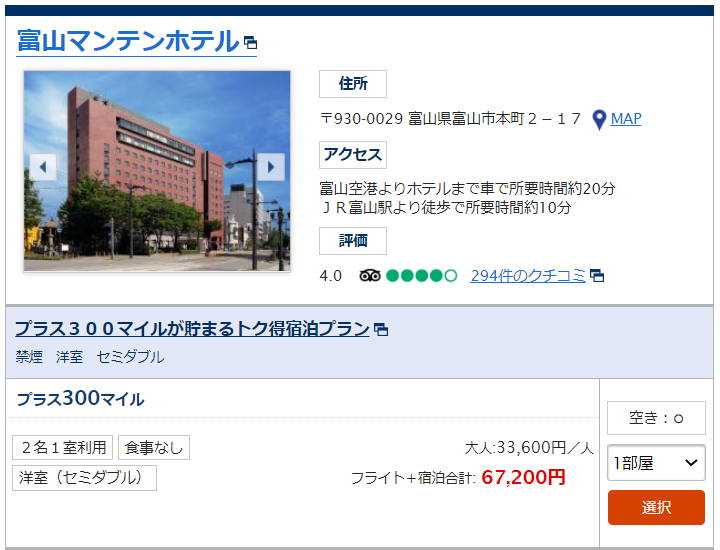Open the 富山マンテンホテル hotel title link
The image size is (720, 550).
click(x=129, y=41)
